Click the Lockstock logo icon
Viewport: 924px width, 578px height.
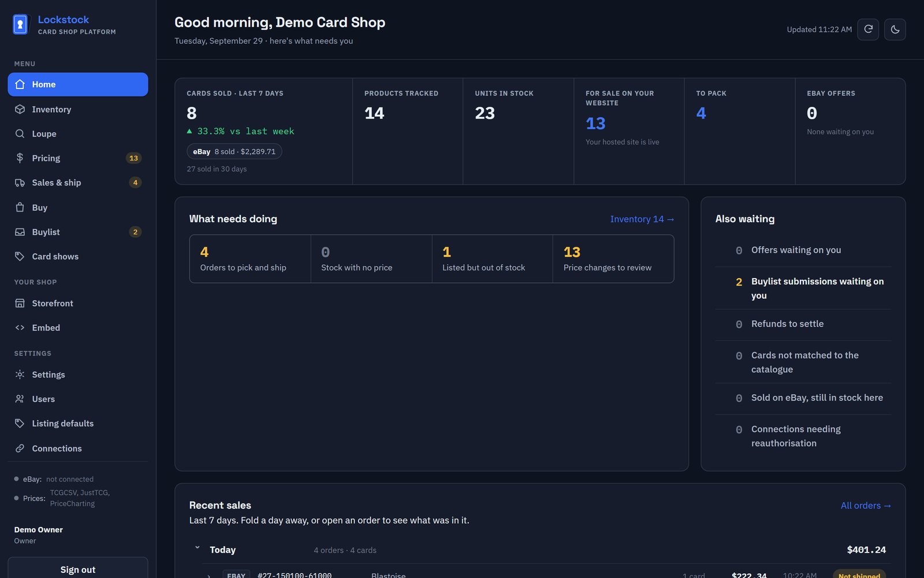[x=20, y=25]
